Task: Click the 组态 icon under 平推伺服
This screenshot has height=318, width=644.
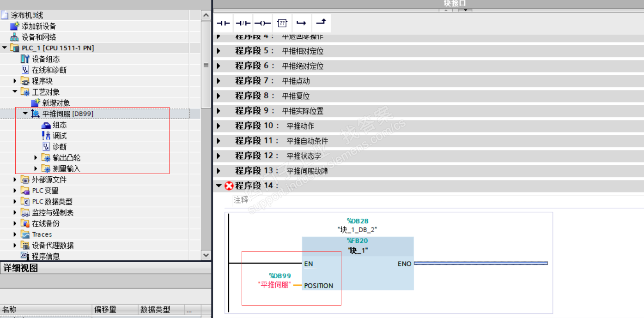Action: click(46, 125)
